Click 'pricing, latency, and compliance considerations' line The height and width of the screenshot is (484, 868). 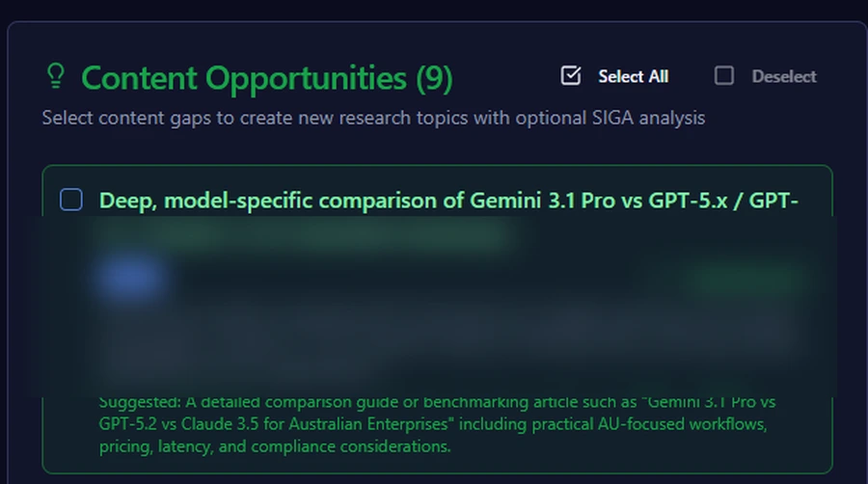[275, 446]
